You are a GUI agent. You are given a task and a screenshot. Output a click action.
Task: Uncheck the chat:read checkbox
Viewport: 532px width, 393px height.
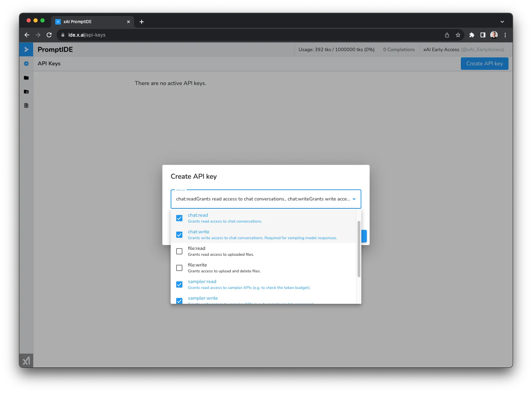179,218
